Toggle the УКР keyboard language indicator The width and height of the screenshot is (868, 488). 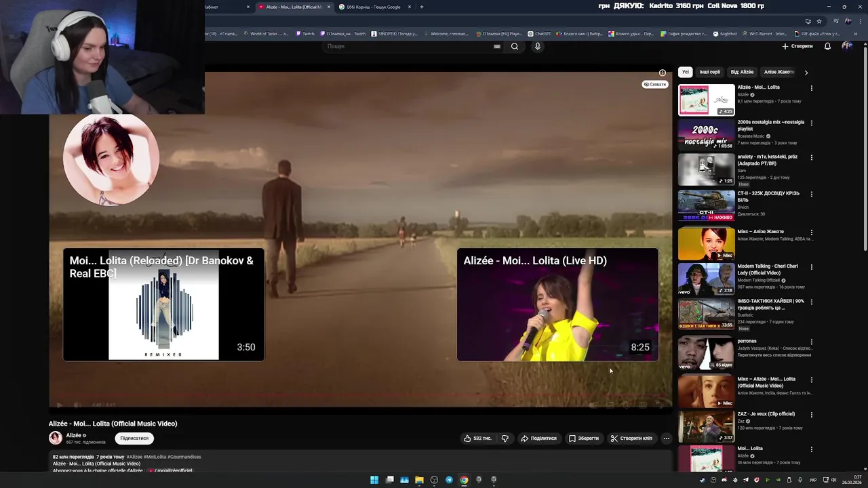click(813, 480)
